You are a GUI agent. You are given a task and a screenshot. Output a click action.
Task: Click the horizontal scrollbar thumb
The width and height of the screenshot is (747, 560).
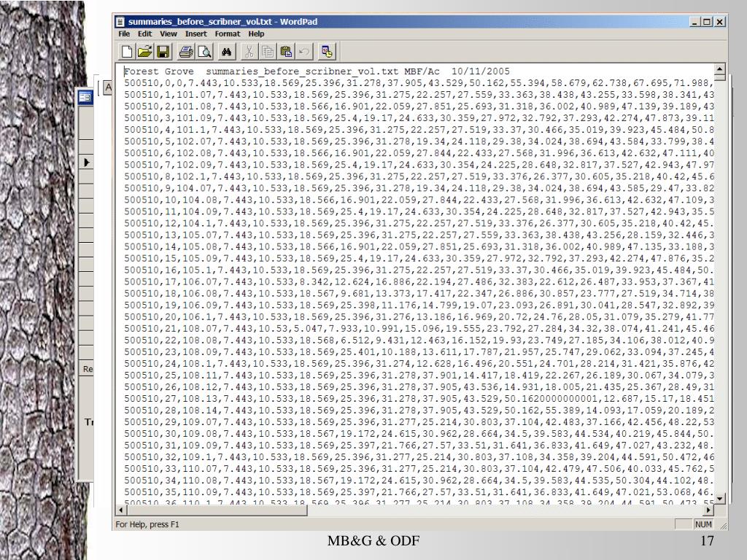point(217,510)
